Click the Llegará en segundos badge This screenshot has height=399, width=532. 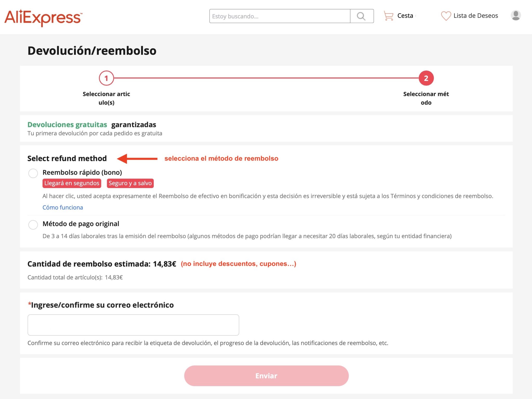(x=71, y=183)
